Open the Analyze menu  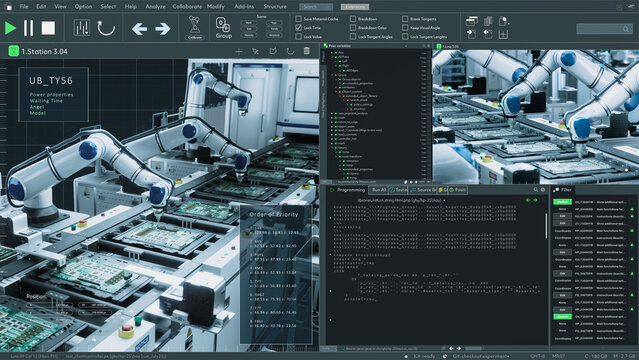click(x=155, y=7)
